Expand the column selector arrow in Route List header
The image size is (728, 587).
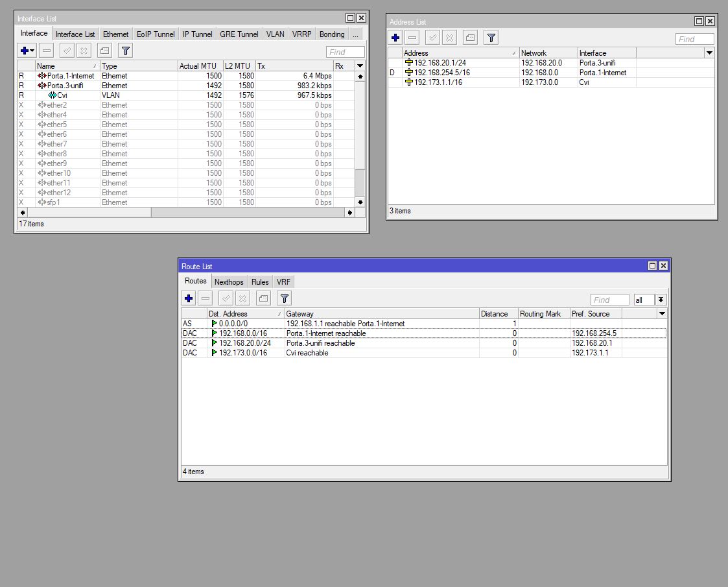click(x=661, y=314)
